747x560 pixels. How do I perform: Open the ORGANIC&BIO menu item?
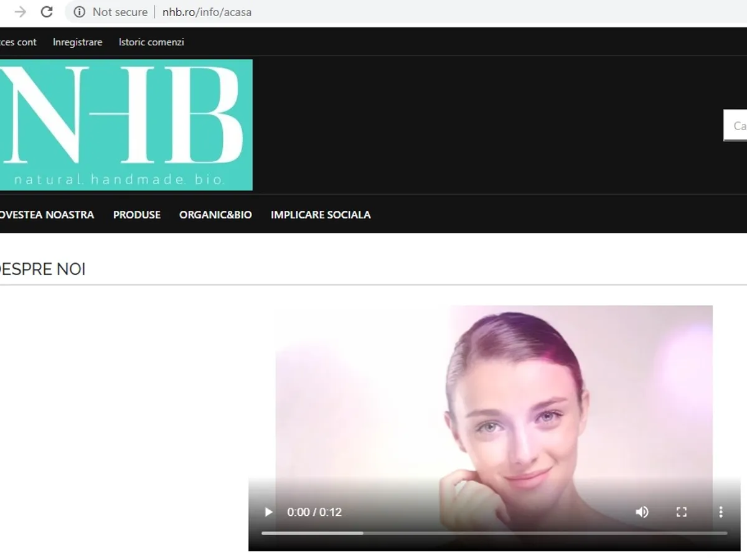(215, 215)
